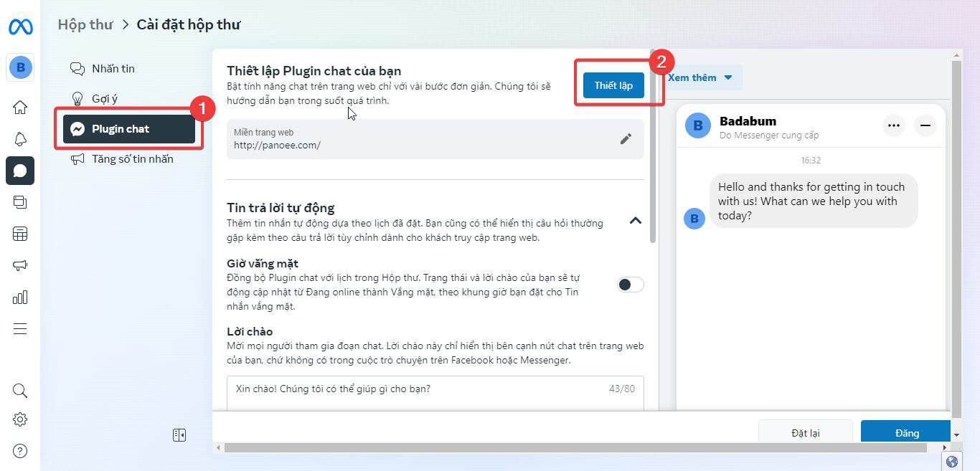Open the Inbox chat bubble icon
Viewport: 980px width, 471px height.
click(20, 171)
